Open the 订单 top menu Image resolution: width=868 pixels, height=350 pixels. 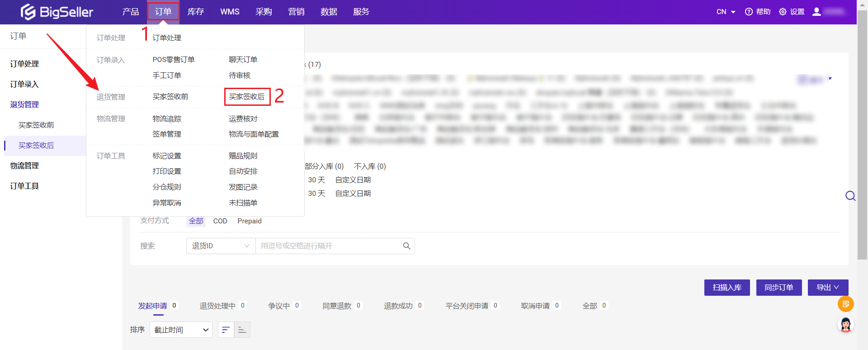click(163, 12)
